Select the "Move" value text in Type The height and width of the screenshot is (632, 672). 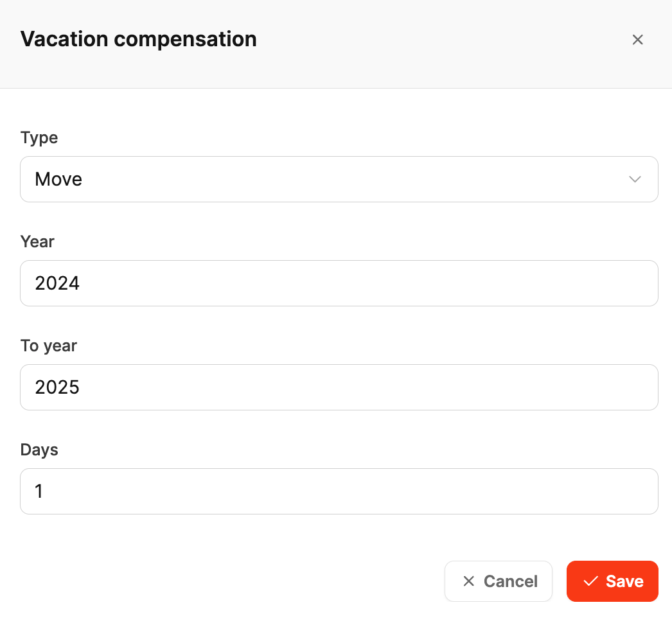pos(58,179)
